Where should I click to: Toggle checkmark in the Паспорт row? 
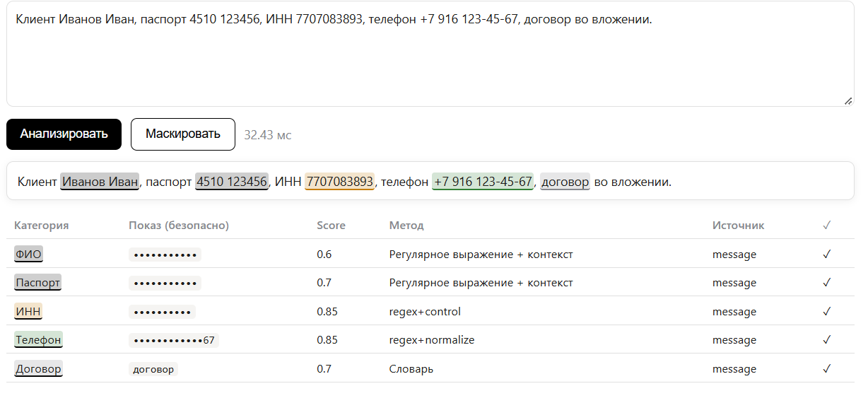827,282
